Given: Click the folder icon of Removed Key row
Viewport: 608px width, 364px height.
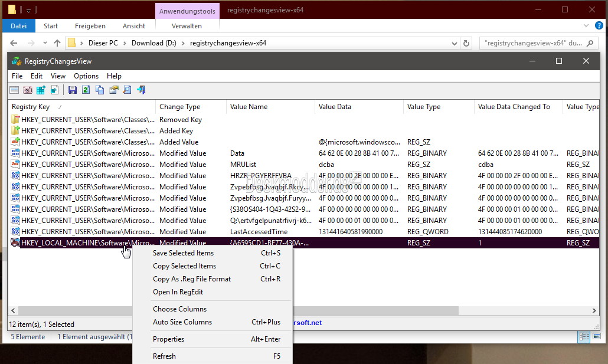Looking at the screenshot, I should point(15,119).
